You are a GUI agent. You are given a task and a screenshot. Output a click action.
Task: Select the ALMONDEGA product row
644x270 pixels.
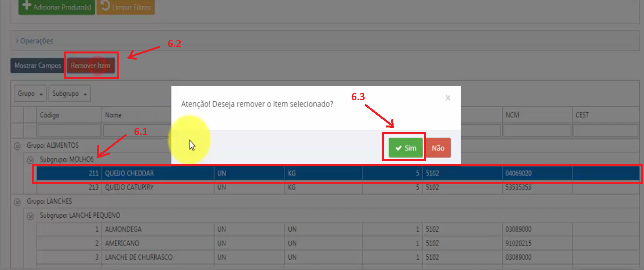(x=338, y=229)
